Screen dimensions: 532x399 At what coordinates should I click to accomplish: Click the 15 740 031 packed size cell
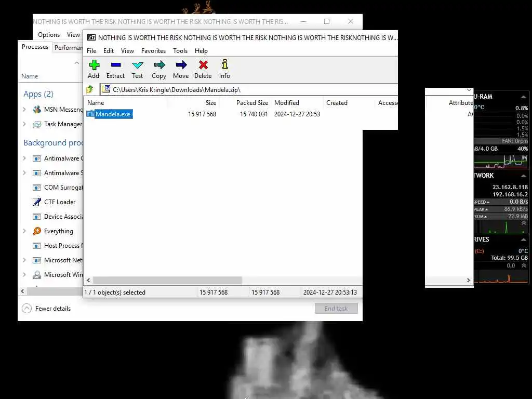(x=254, y=114)
